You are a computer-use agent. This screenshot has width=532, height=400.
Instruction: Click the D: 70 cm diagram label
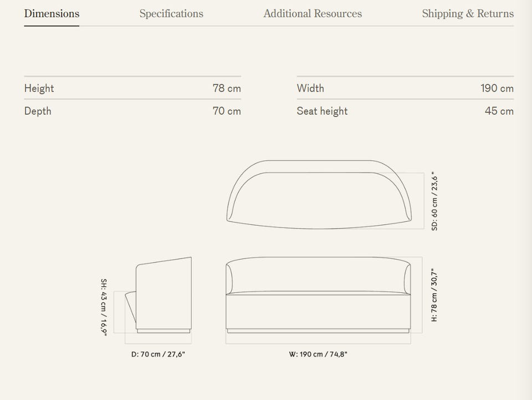[x=158, y=354]
